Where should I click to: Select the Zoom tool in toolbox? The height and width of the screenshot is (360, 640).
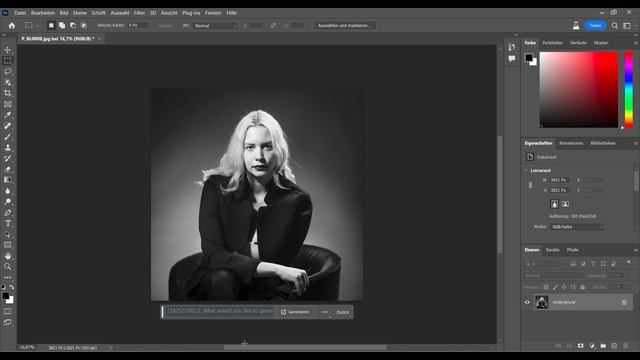(x=8, y=267)
